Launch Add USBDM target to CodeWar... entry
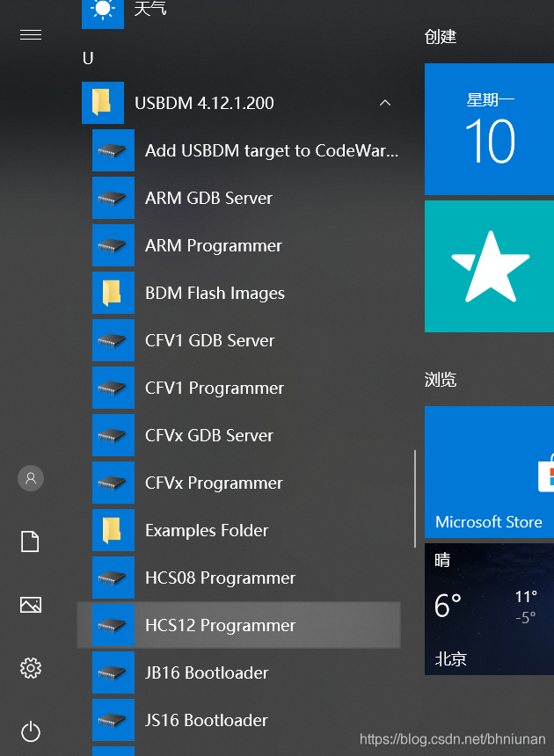554x756 pixels. pyautogui.click(x=272, y=151)
